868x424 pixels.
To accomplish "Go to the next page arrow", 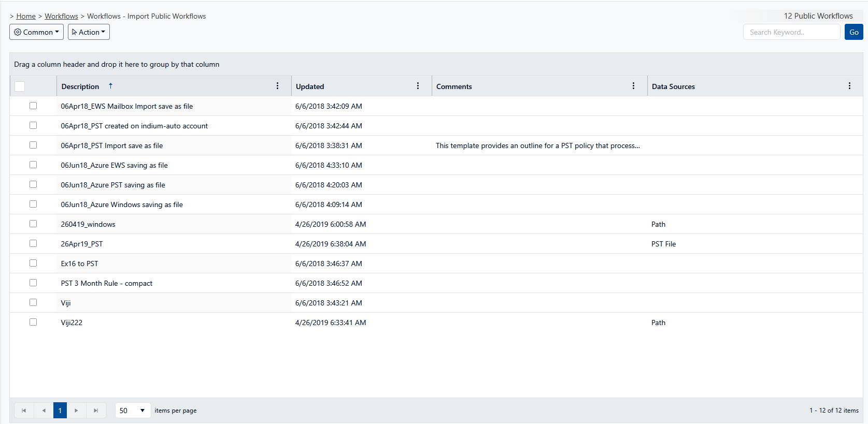I will [x=76, y=411].
